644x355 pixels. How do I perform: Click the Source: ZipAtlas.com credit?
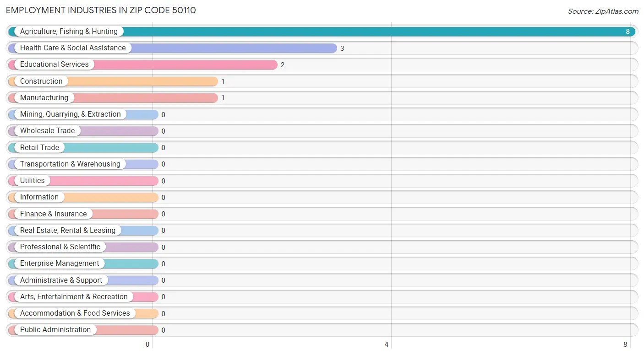[603, 11]
